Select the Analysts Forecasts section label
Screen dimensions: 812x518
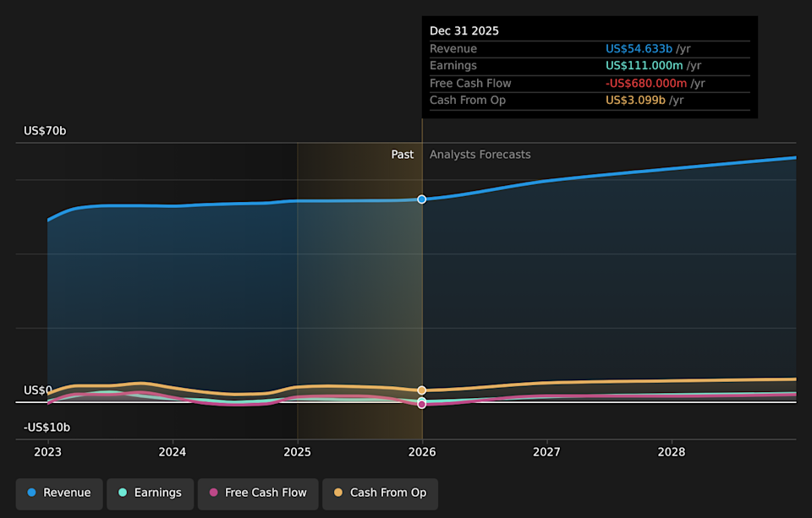tap(480, 154)
